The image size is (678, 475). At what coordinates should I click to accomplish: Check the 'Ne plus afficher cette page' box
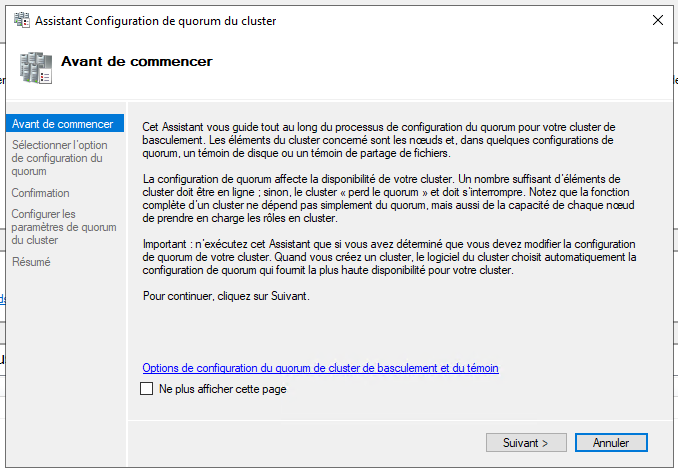tap(147, 389)
